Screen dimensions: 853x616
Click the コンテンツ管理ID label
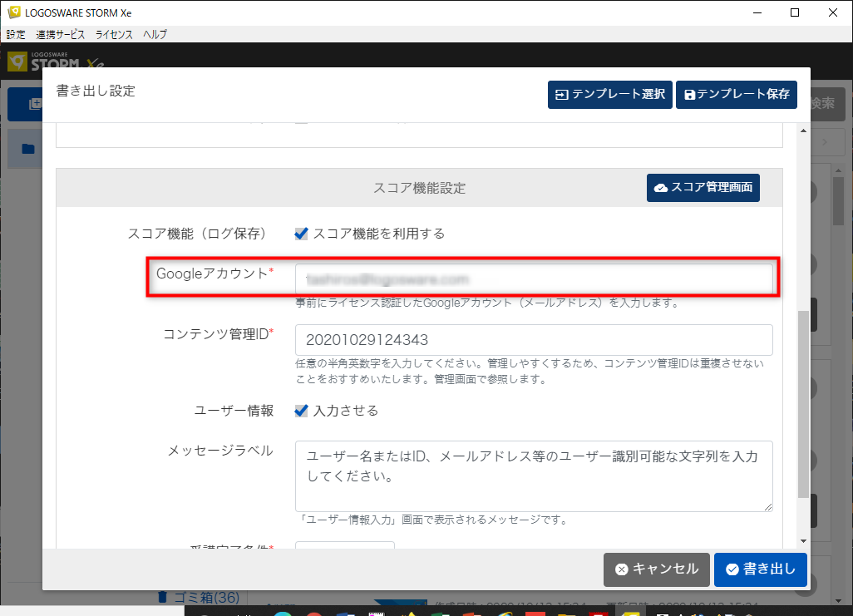pos(218,334)
